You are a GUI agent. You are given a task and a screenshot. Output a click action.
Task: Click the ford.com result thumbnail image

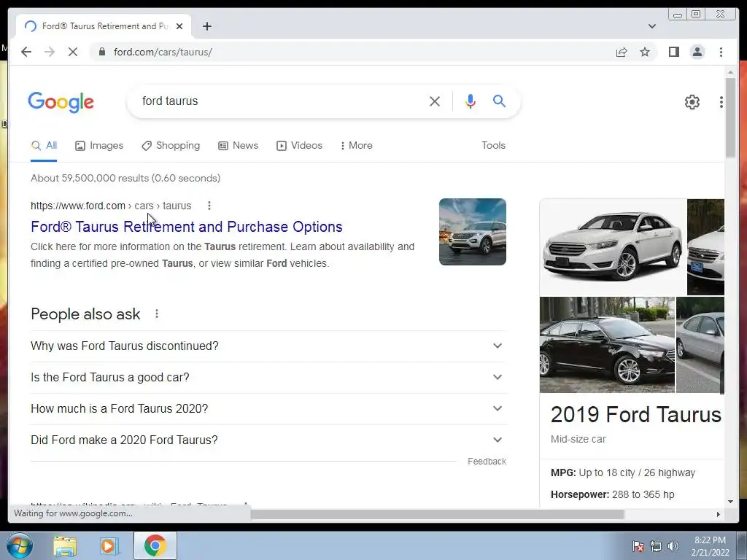(x=473, y=232)
